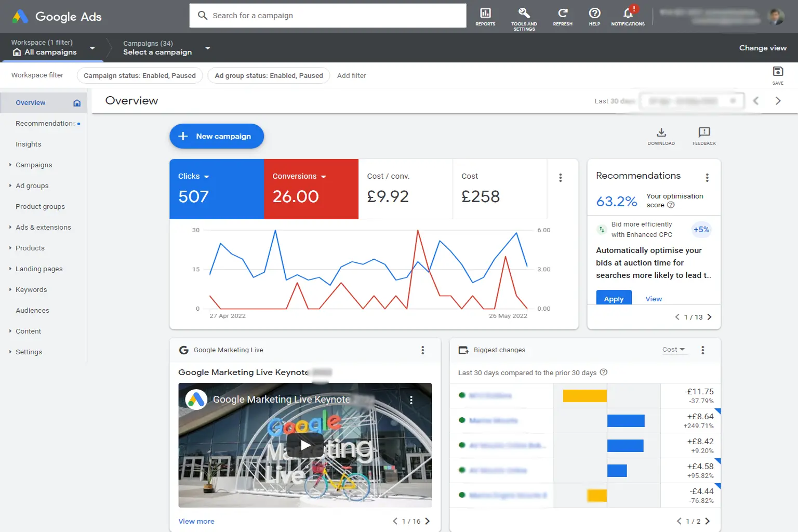The image size is (798, 532).
Task: Click optimisation score help icon
Action: pyautogui.click(x=671, y=205)
